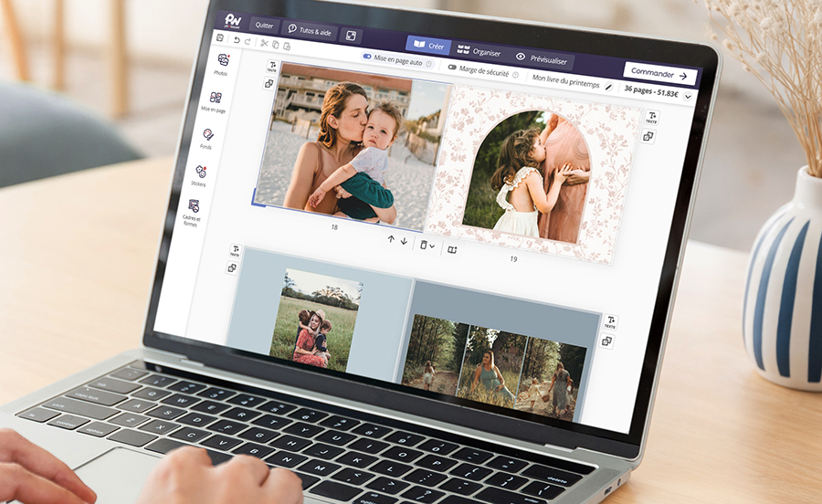Switch to the Prévisualiser tab

click(541, 59)
